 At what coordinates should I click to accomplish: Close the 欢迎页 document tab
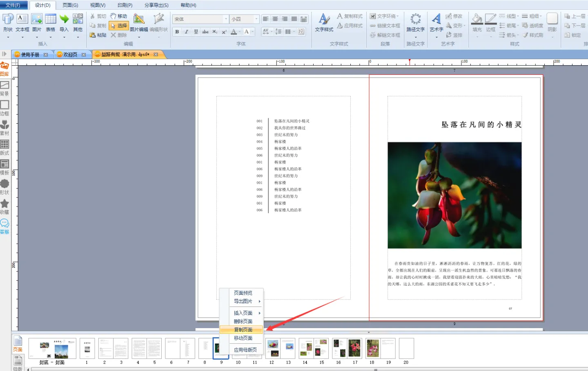(84, 55)
